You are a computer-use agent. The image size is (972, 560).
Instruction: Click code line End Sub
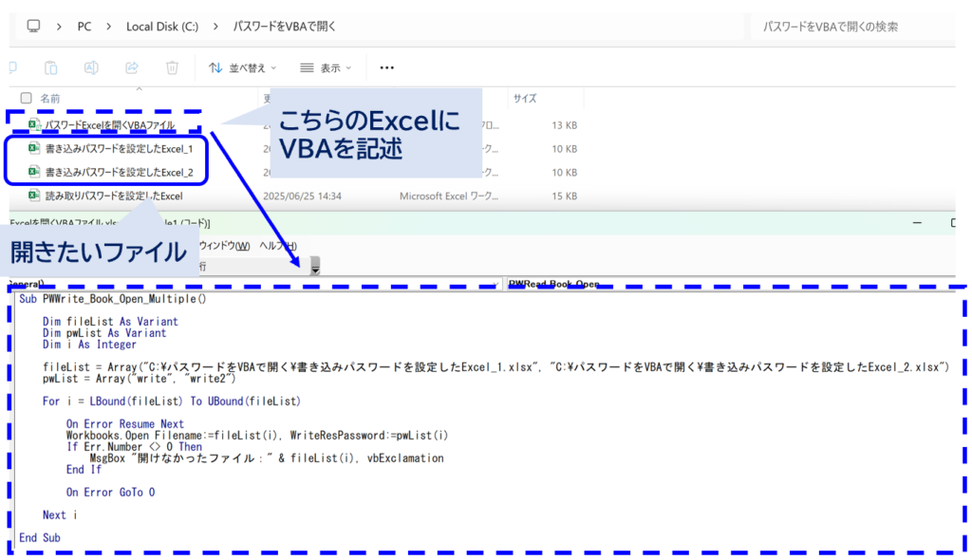pos(40,537)
